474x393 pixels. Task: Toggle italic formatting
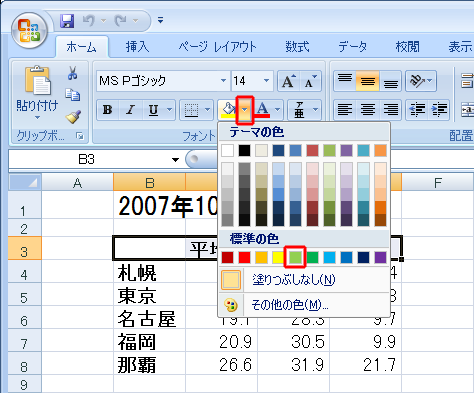[x=131, y=110]
